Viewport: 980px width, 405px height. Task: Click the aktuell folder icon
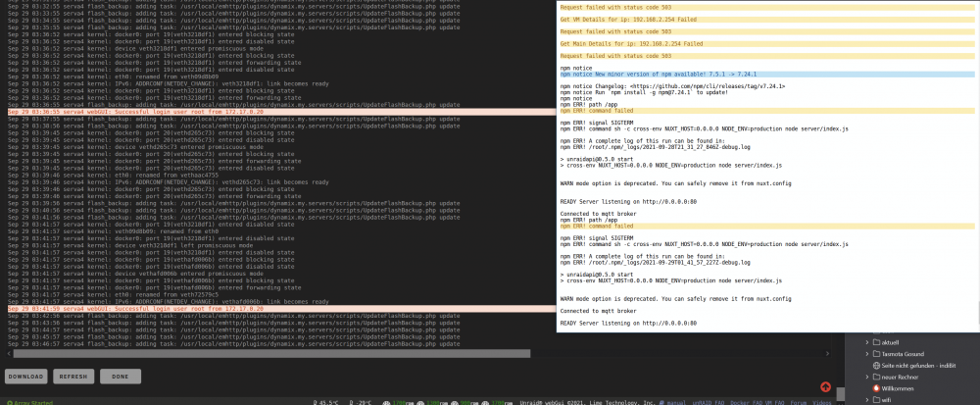click(876, 342)
